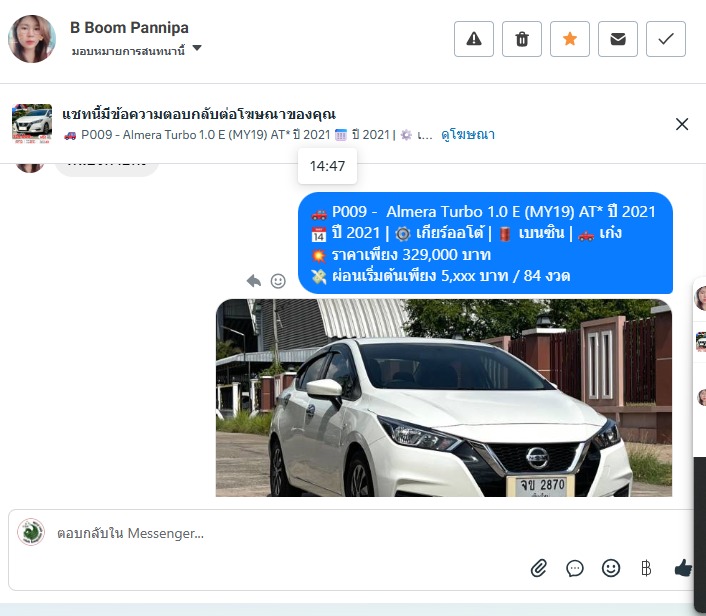Open the มอบหมายการสนทนานี้ assignment dropdown
Screen dimensions: 706x616
[x=136, y=50]
